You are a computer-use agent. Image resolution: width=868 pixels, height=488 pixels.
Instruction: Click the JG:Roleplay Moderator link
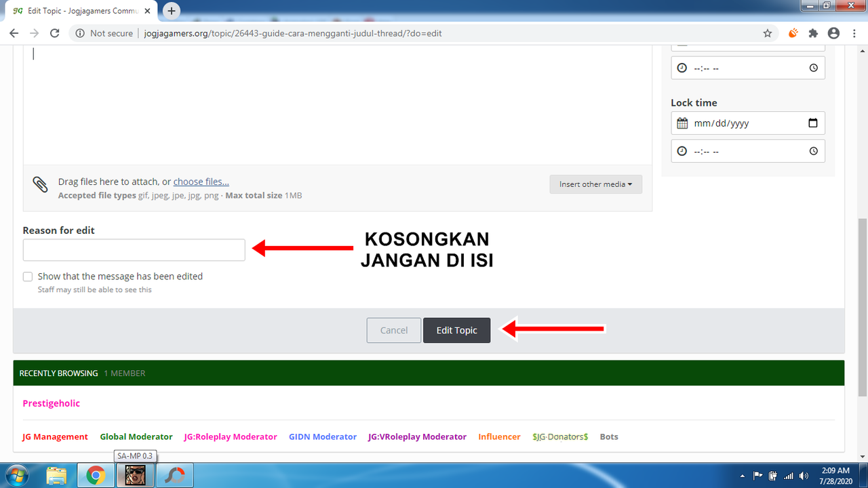231,436
